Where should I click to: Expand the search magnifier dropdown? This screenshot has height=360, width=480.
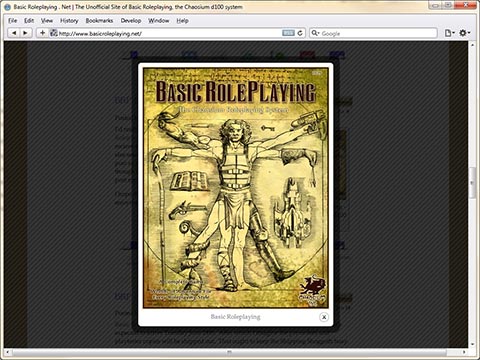tap(315, 33)
